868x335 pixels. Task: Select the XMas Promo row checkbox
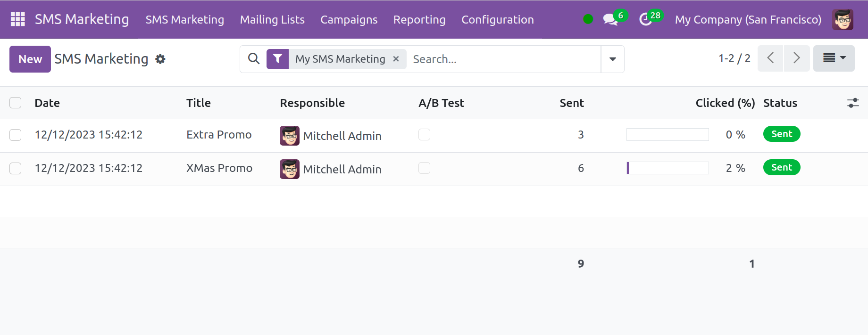click(16, 169)
